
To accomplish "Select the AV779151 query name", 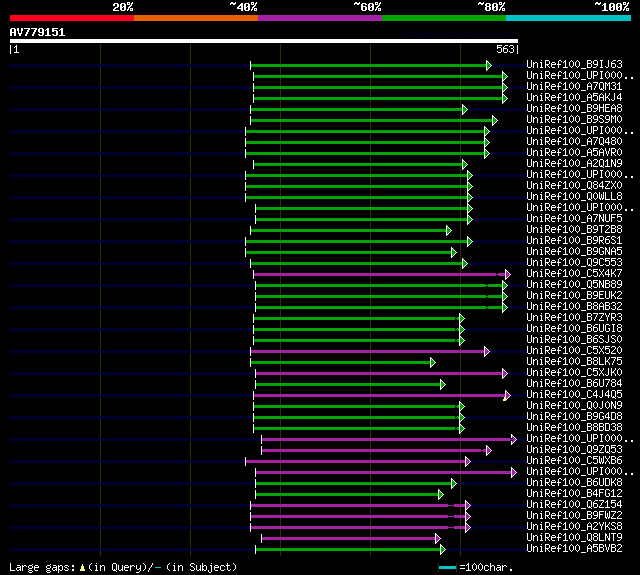I will tap(37, 32).
